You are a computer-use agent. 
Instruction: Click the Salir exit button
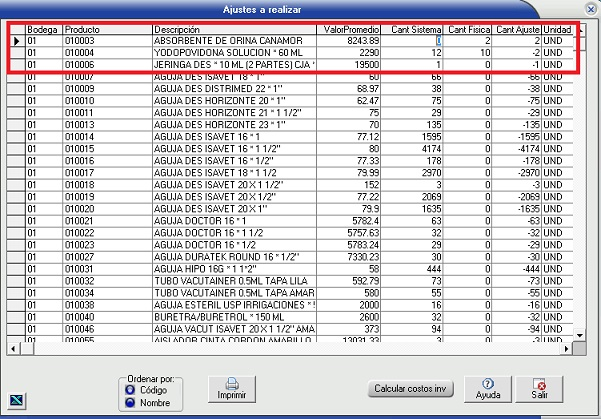(x=540, y=388)
